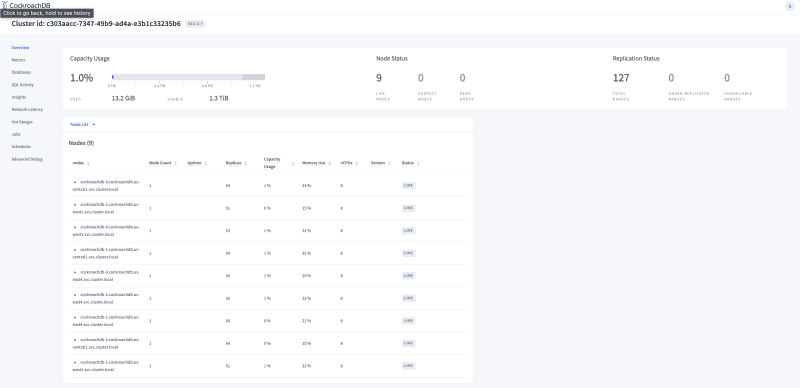Sort table by Capacity Usage column
This screenshot has width=800, height=388.
coord(279,163)
